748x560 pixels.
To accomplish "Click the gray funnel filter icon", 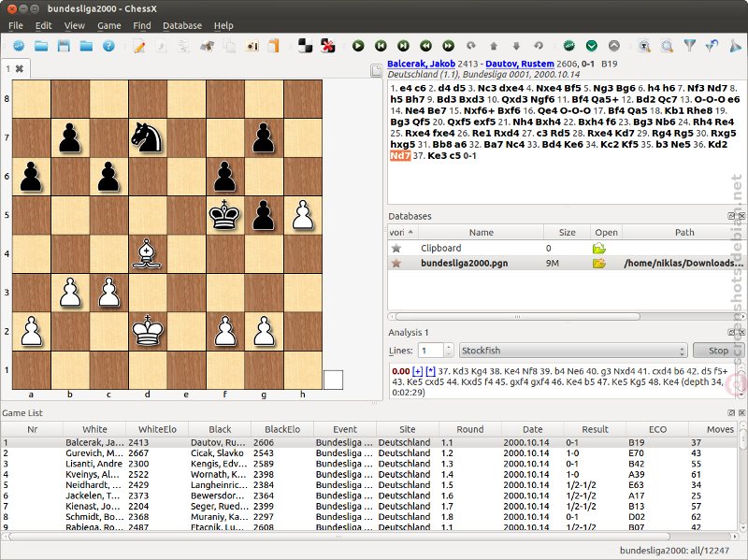I will click(x=689, y=46).
